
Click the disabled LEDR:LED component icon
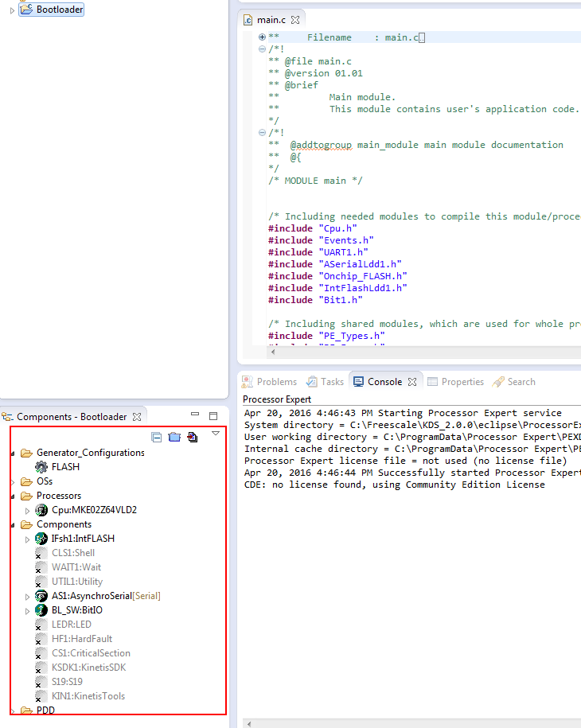41,625
